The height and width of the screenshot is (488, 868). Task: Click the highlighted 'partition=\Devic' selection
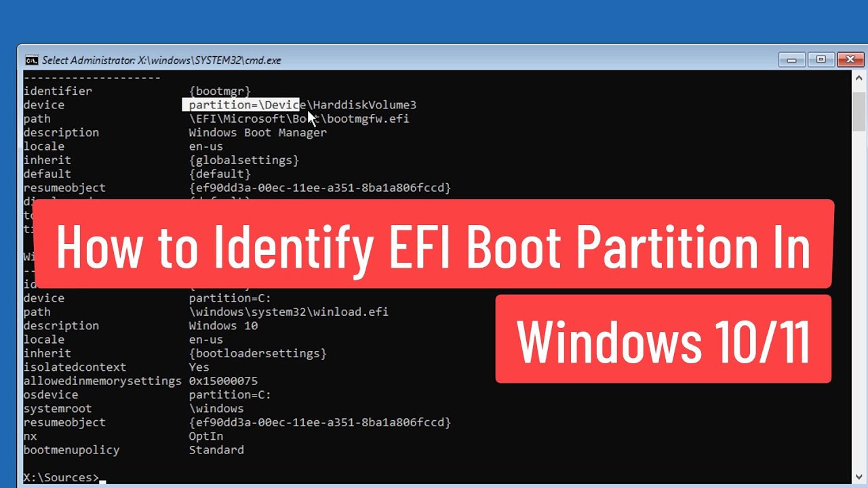point(241,105)
